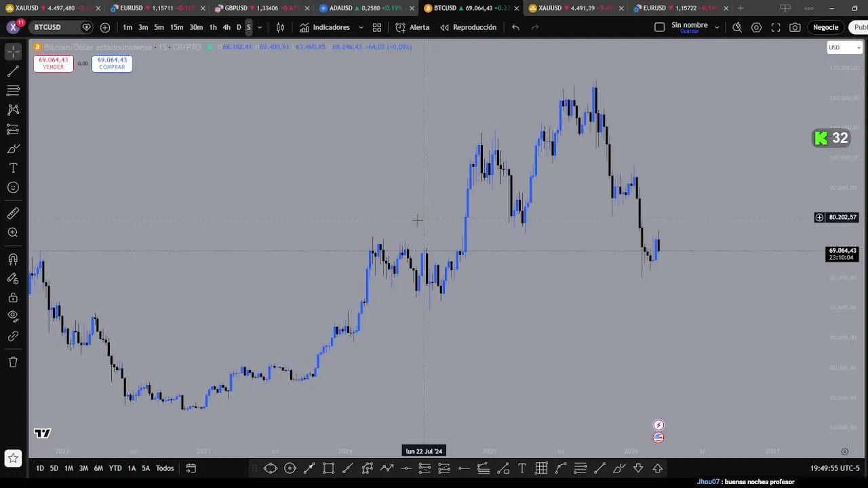Select the table grid tool in favorites bar
Image resolution: width=868 pixels, height=488 pixels.
pos(541,468)
